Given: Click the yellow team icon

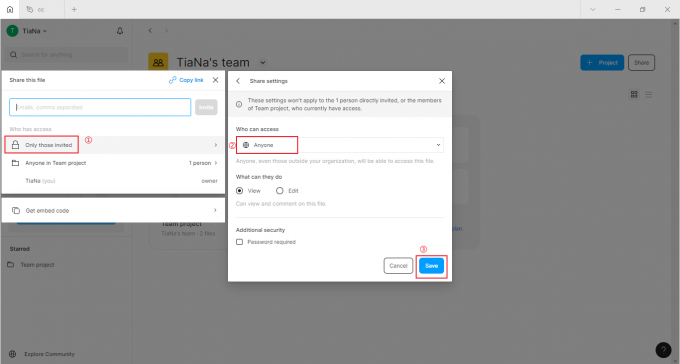Looking at the screenshot, I should tap(158, 62).
